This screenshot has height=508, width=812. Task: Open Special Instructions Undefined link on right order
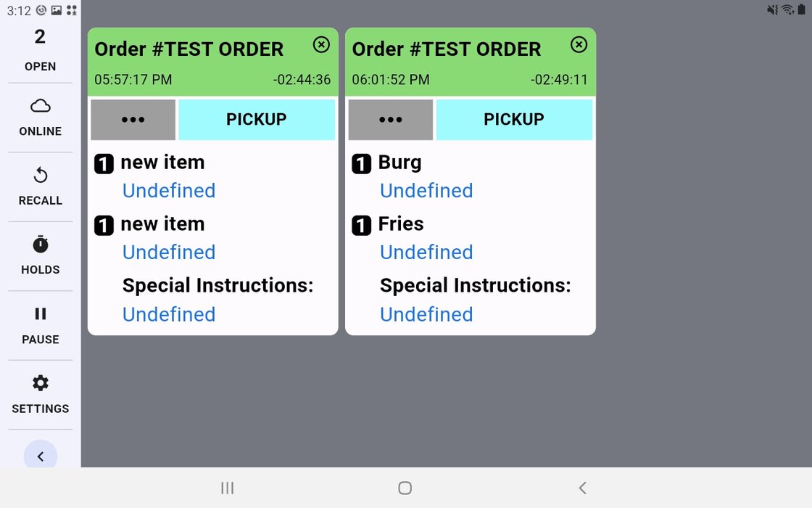[426, 314]
